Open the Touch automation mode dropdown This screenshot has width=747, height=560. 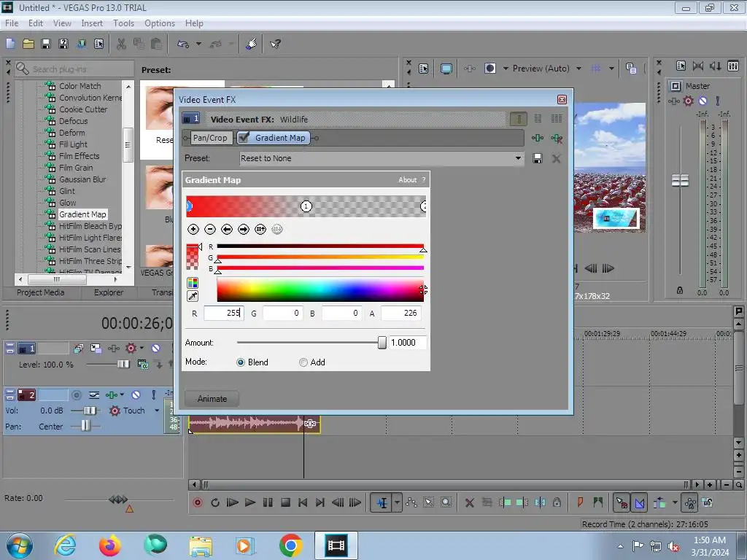click(157, 411)
